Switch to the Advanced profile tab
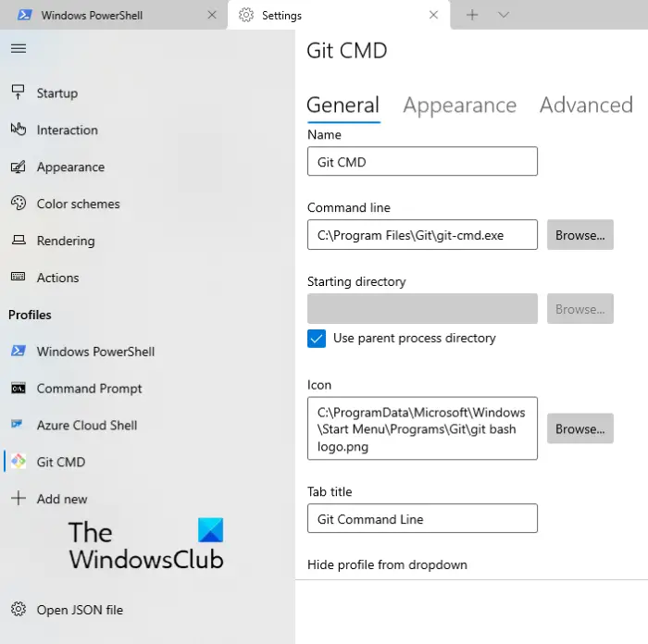Image resolution: width=648 pixels, height=644 pixels. (586, 105)
